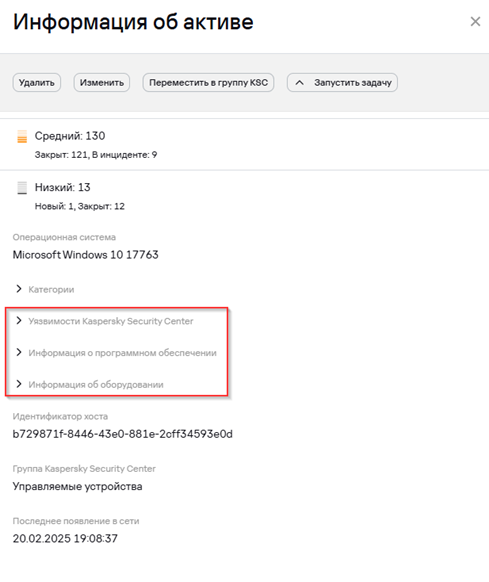Image resolution: width=489 pixels, height=582 pixels.
Task: Click chevron next to Категории
Action: click(19, 289)
